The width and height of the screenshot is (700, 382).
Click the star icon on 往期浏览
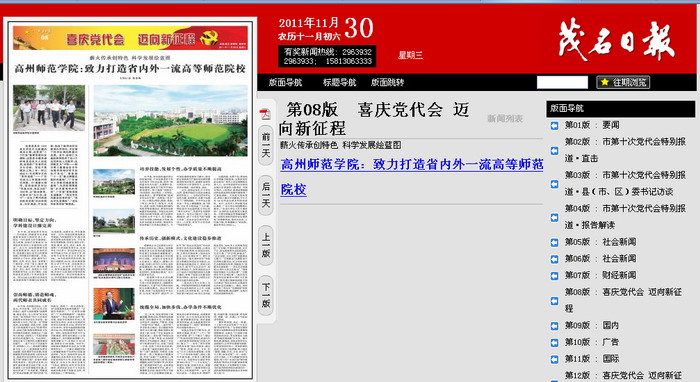(604, 82)
